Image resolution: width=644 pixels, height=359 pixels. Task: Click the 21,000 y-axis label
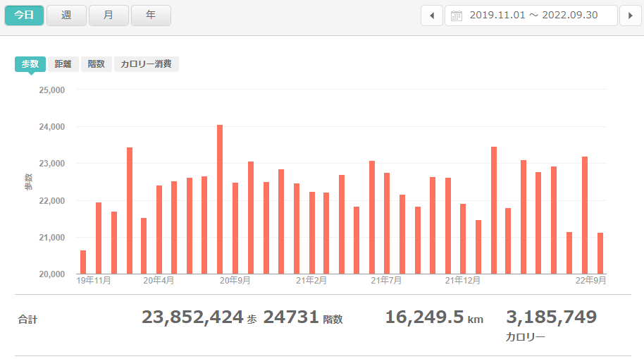51,237
